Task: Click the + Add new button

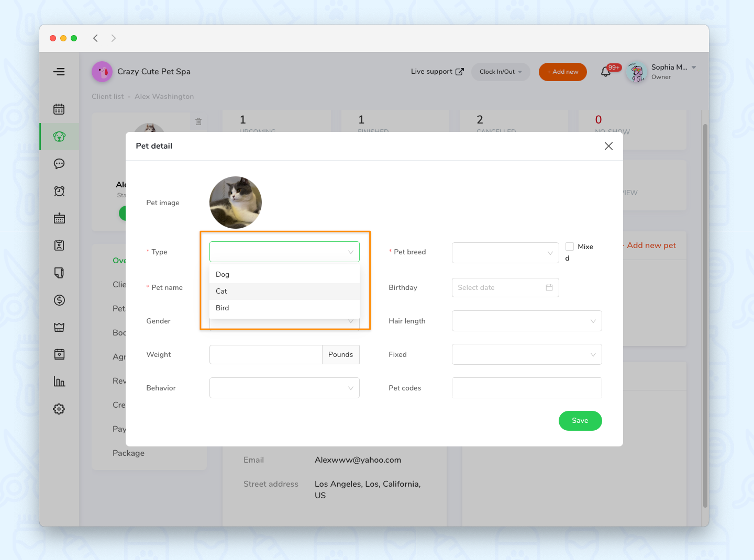Action: pyautogui.click(x=563, y=72)
